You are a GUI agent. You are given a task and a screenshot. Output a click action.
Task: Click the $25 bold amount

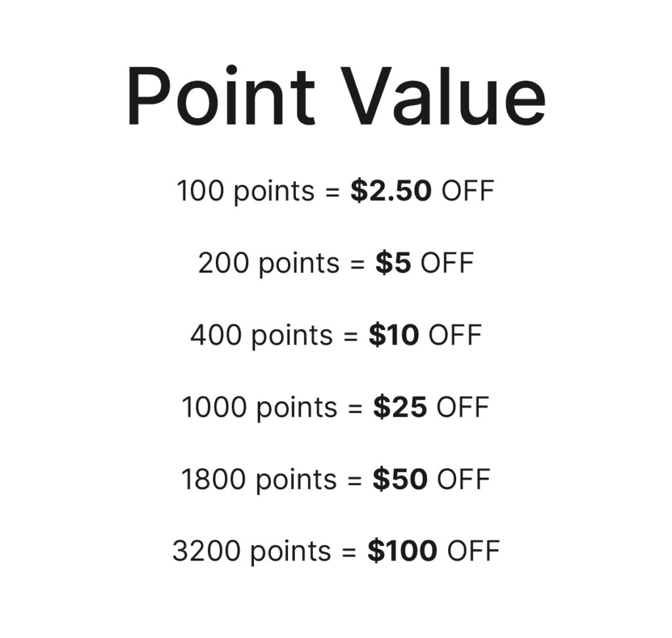click(400, 407)
